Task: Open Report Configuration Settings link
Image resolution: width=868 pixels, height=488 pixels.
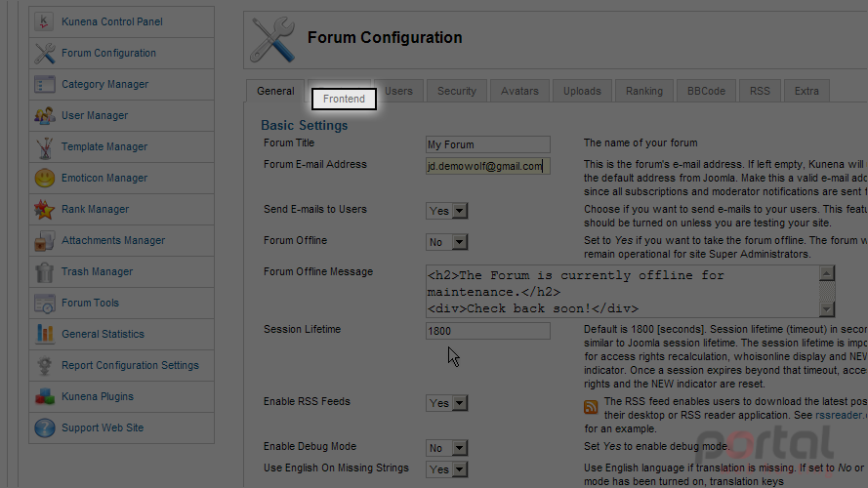Action: pos(130,365)
